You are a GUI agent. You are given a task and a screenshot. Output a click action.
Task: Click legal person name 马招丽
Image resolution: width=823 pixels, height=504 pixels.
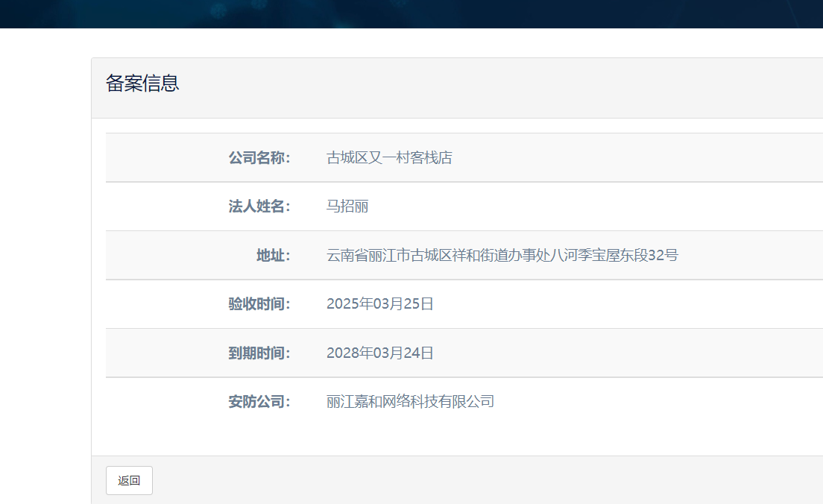tap(347, 207)
